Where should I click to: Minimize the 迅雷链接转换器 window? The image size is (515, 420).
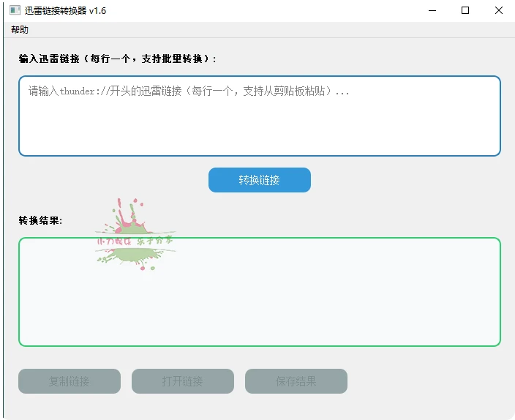click(432, 10)
